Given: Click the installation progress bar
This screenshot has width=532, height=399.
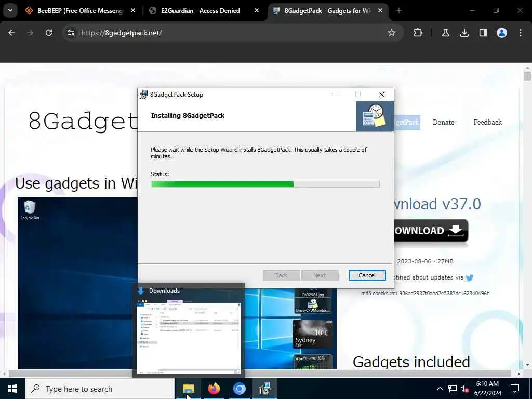Looking at the screenshot, I should coord(265,184).
